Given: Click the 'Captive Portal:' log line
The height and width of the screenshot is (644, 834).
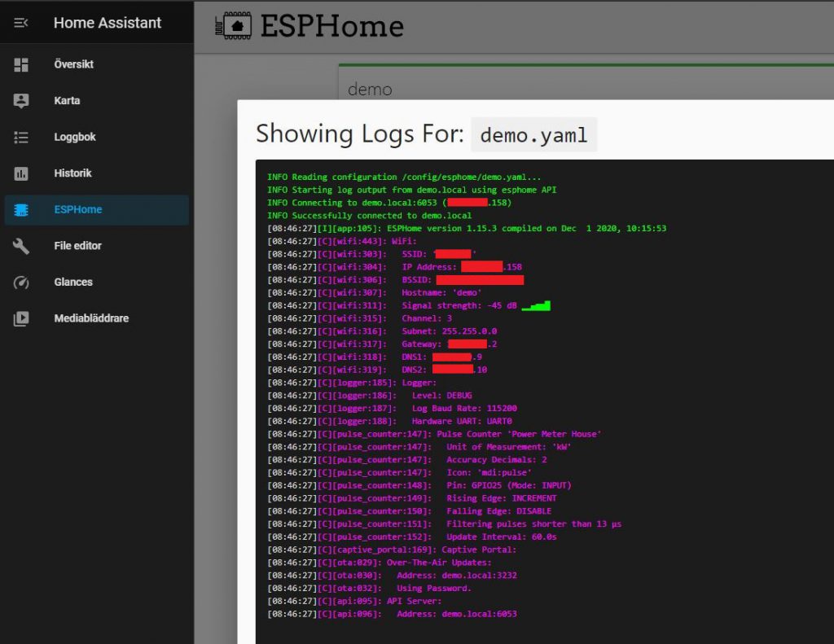Looking at the screenshot, I should [392, 550].
